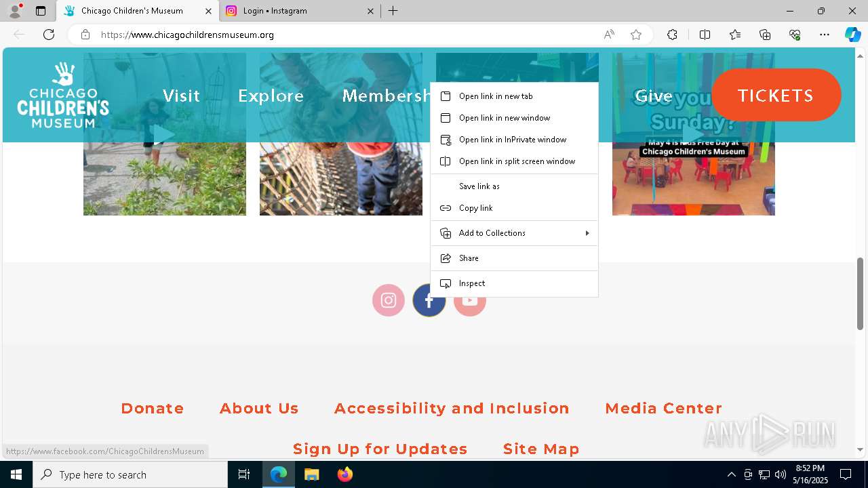Screen dimensions: 868x488
Task: Open the browser profile icon
Action: click(15, 11)
